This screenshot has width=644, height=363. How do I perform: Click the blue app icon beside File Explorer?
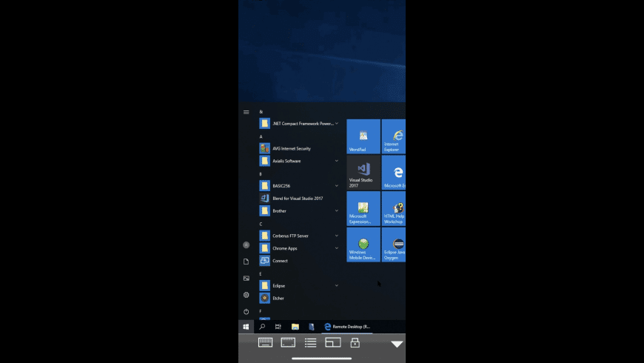312,327
